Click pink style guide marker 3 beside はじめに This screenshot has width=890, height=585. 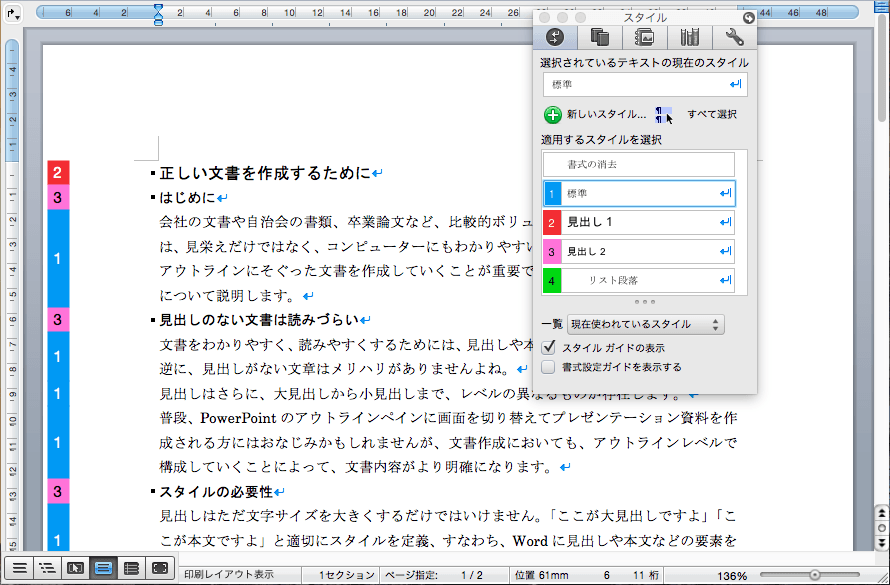point(58,197)
